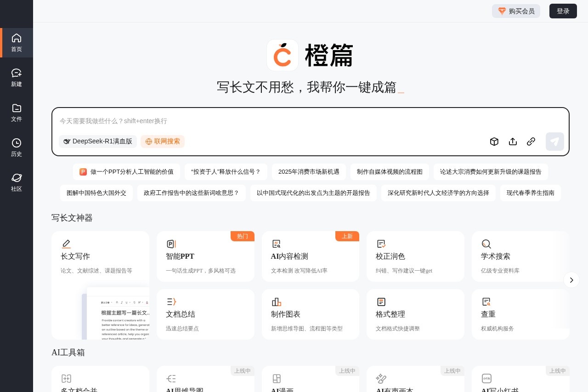
Task: Click the 3D cube icon in the input box
Action: click(494, 142)
